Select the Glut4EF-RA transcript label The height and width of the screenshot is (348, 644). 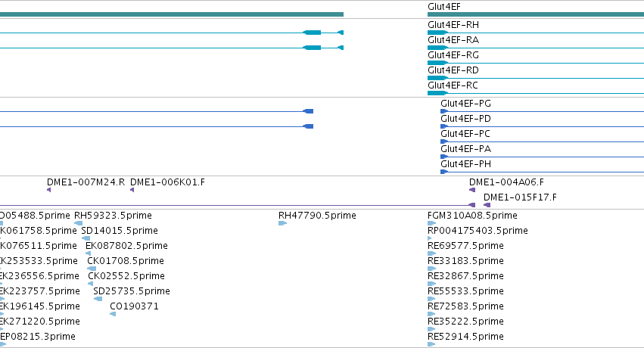(453, 40)
